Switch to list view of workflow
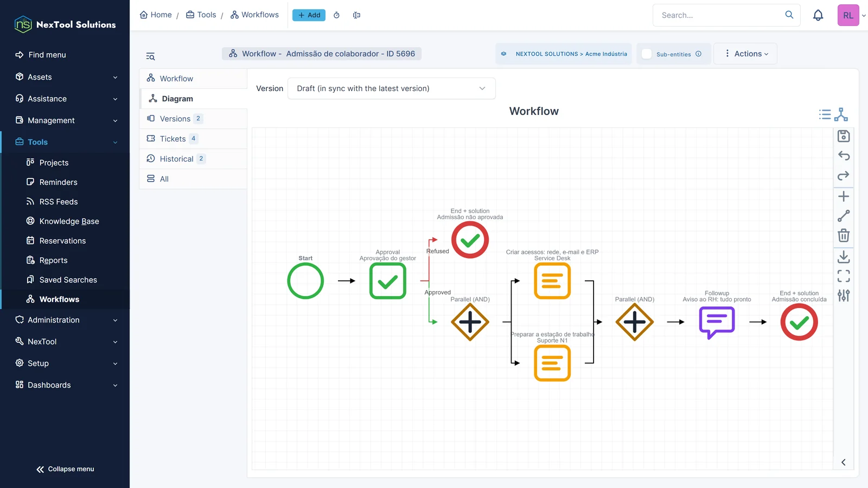The width and height of the screenshot is (868, 488). click(x=825, y=114)
